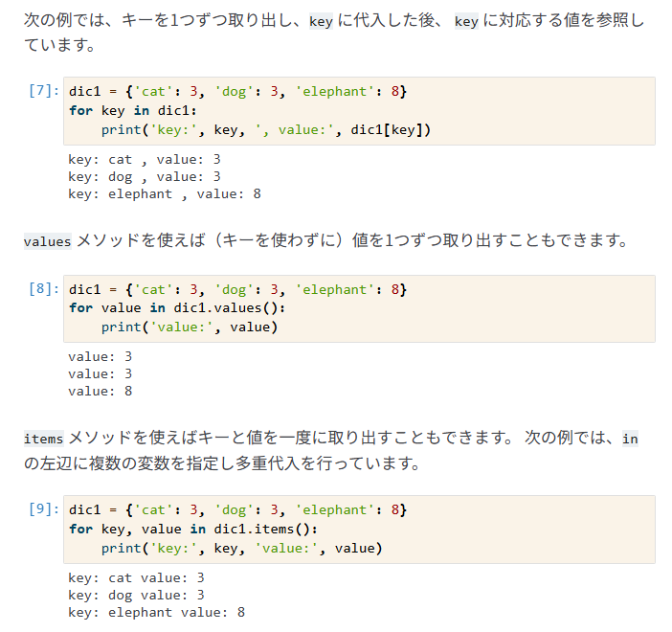Click the print line containing dic1[key]
This screenshot has height=632, width=672.
266,129
